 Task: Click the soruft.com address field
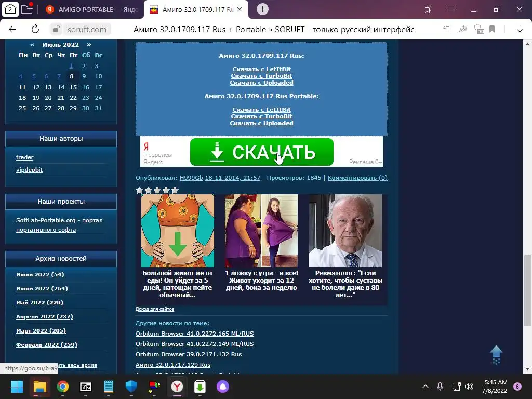tap(87, 30)
